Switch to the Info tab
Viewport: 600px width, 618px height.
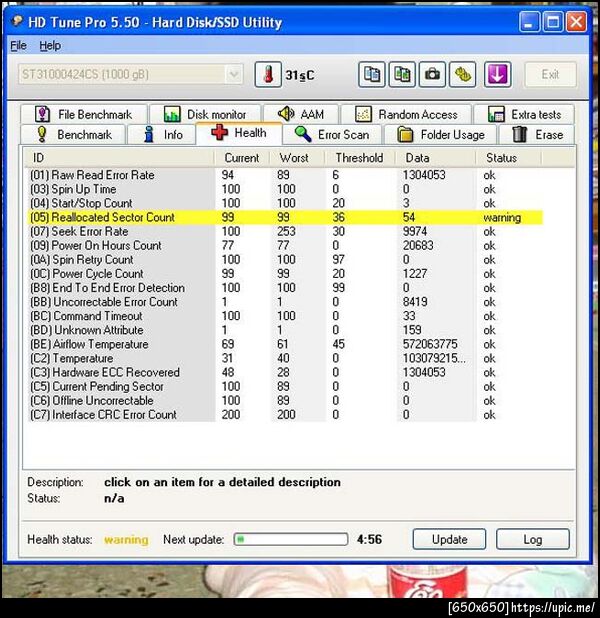pos(162,135)
